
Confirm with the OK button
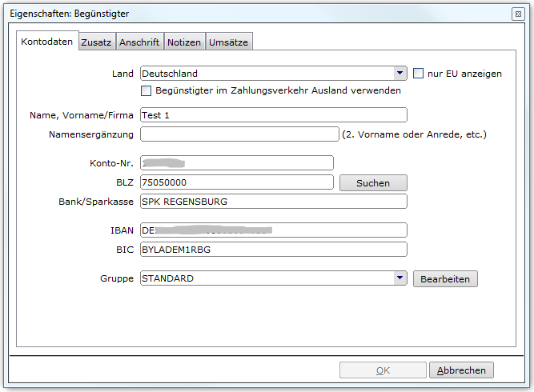click(383, 370)
